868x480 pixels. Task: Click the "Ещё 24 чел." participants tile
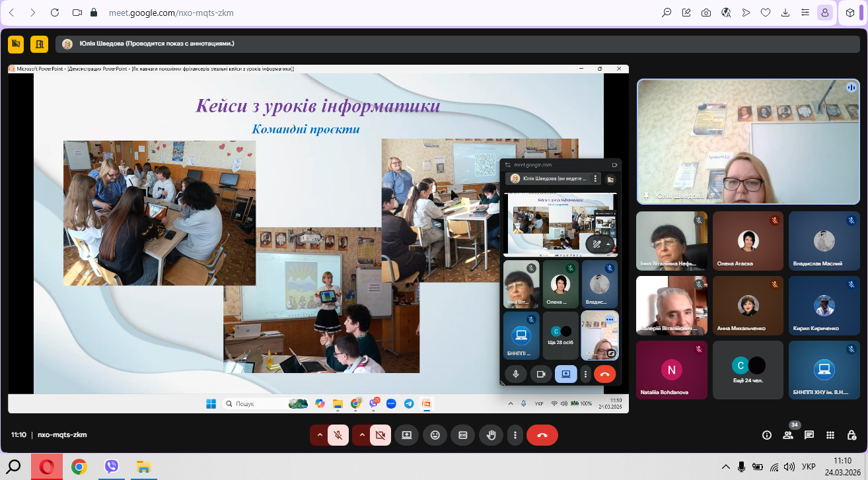(x=748, y=370)
